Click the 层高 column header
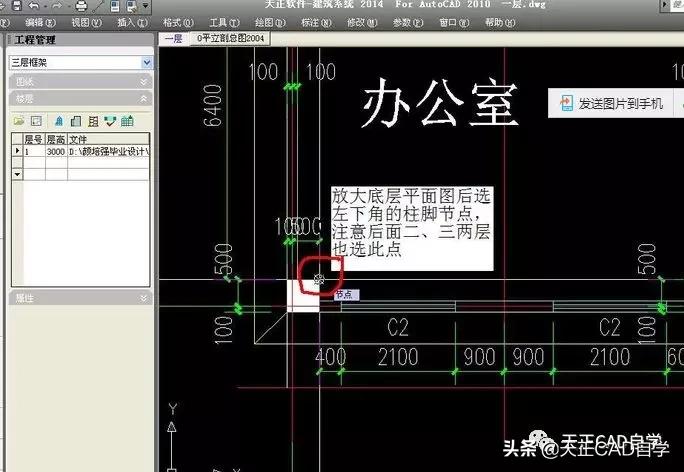This screenshot has width=684, height=472. [56, 139]
